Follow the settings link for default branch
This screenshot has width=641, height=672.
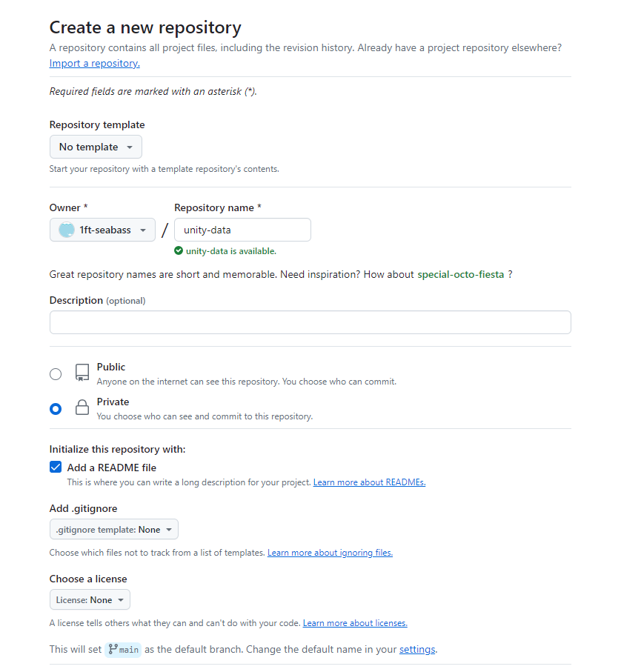tap(417, 650)
